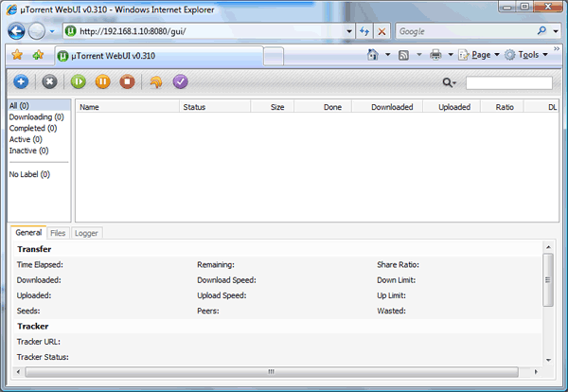Screen dimensions: 568x392
Task: Click the horizontal scrollbar thumb
Action: 272,372
